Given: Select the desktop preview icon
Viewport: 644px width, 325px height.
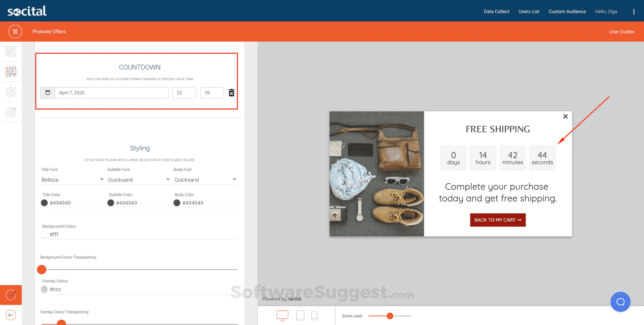Looking at the screenshot, I should click(282, 315).
